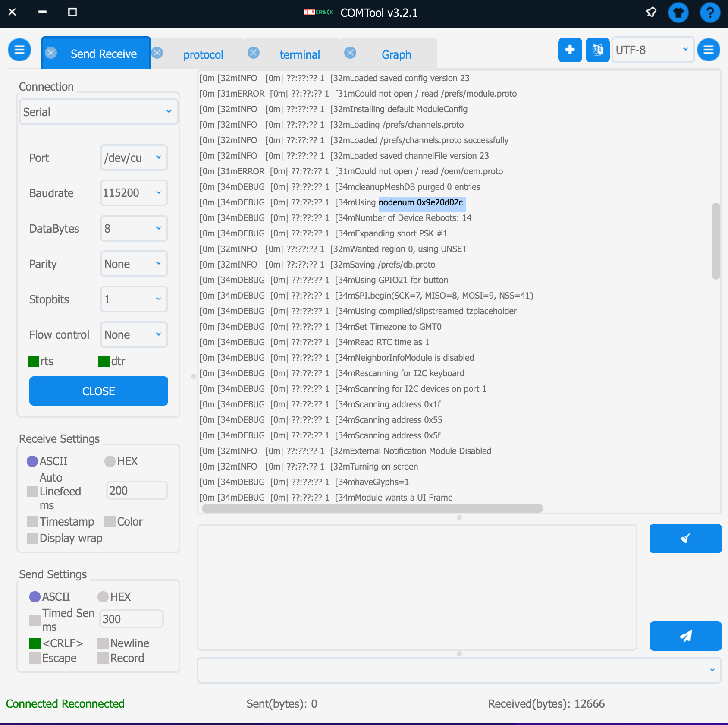The image size is (728, 725).
Task: Click the 200 ms linefeed input field
Action: point(137,491)
